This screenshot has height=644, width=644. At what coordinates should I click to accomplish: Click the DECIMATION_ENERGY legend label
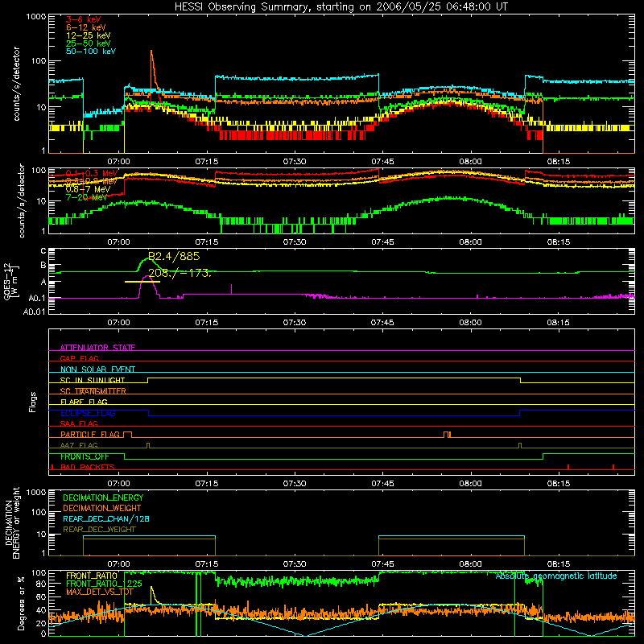point(103,497)
